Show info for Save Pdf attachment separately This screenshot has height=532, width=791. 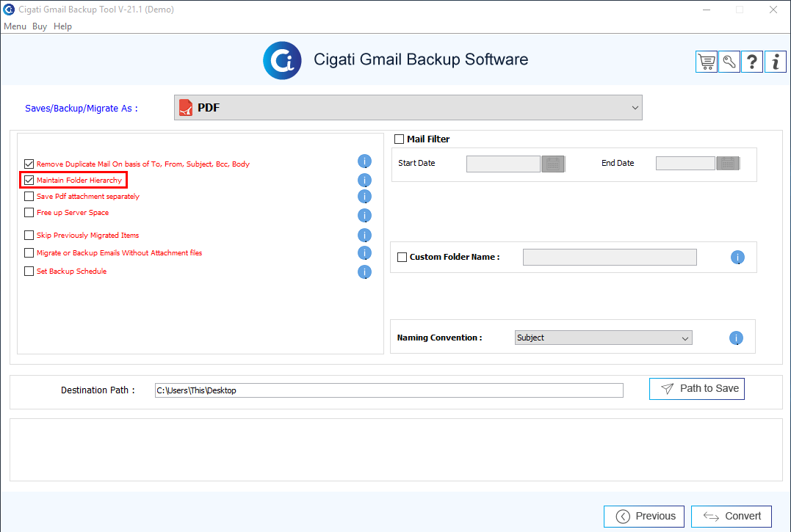pos(364,197)
